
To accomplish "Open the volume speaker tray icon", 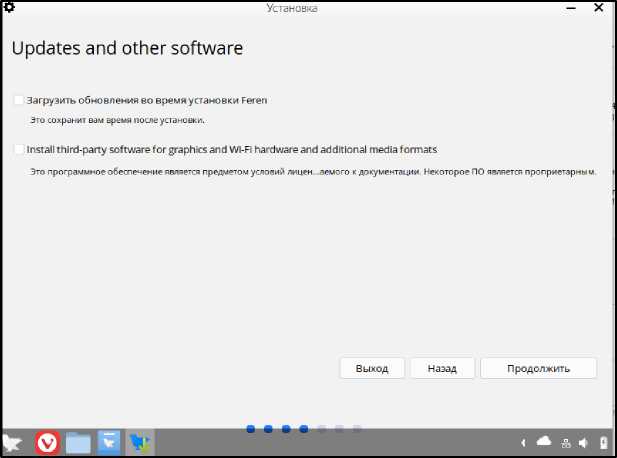I will click(x=583, y=443).
